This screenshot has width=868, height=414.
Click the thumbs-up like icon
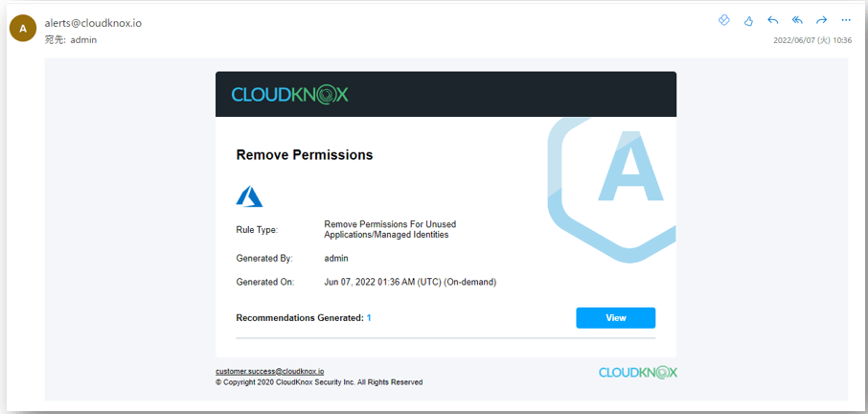748,21
